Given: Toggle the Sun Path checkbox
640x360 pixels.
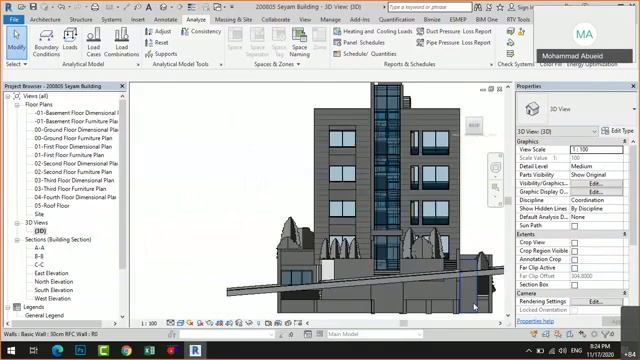Looking at the screenshot, I should tap(574, 226).
